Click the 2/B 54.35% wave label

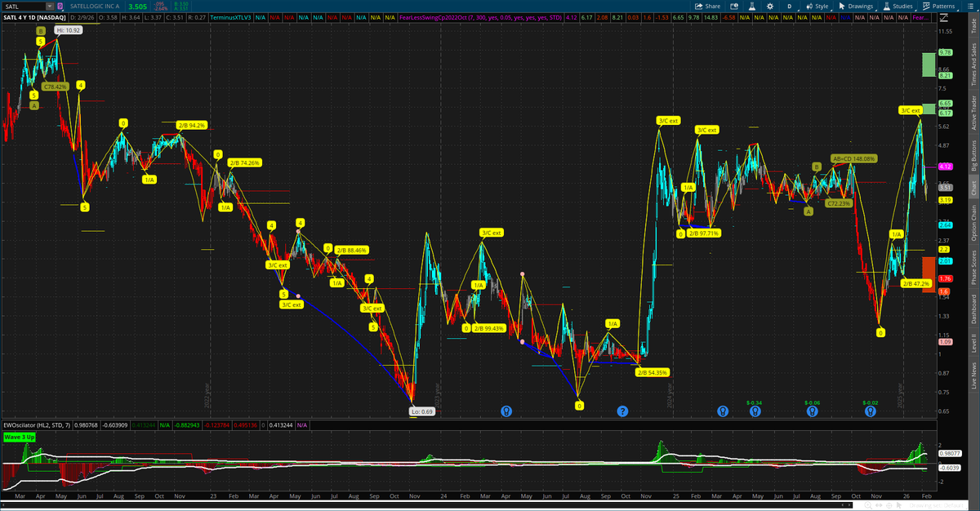653,372
